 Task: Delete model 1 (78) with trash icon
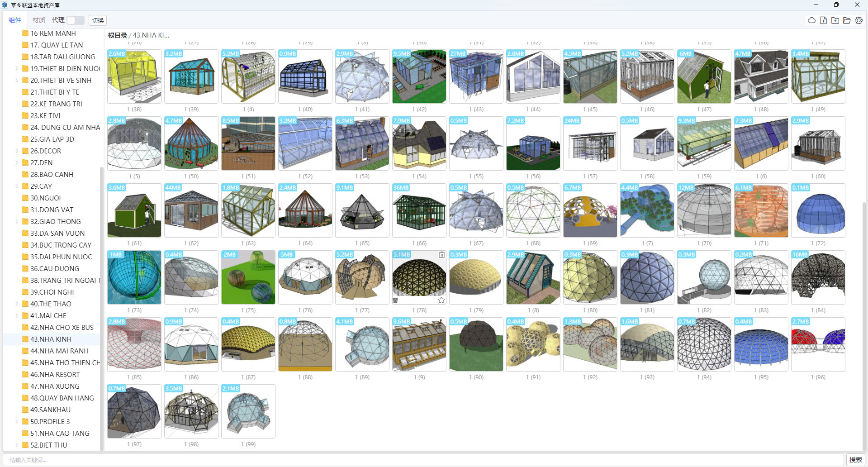pyautogui.click(x=441, y=255)
